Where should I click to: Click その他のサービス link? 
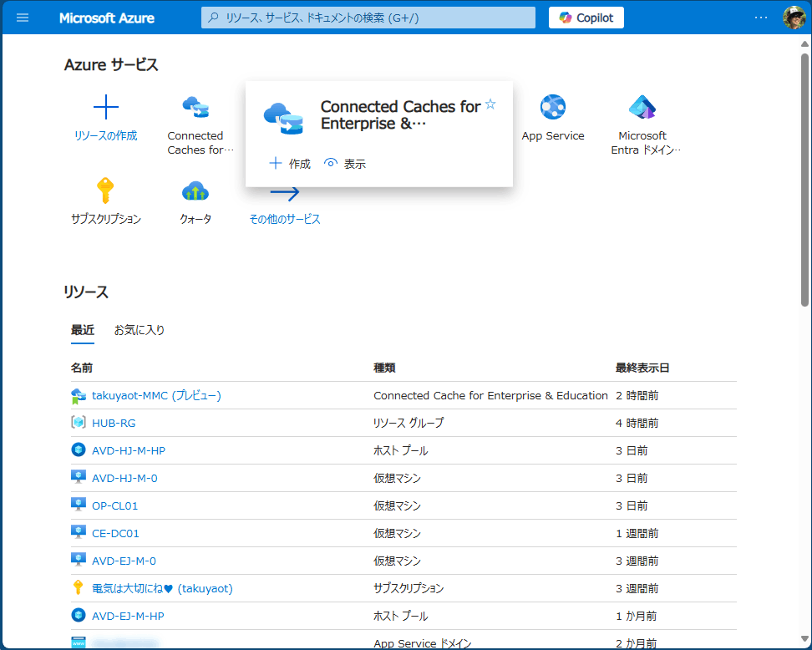coord(285,219)
